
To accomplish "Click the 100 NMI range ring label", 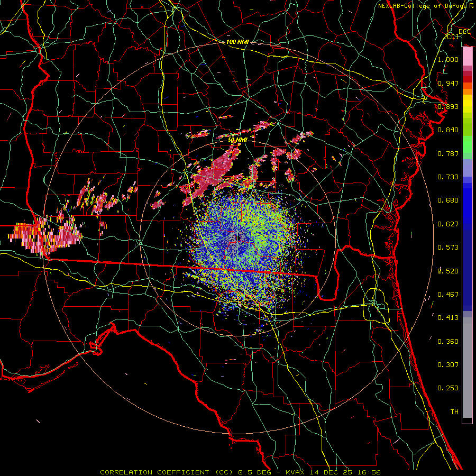I will (237, 42).
